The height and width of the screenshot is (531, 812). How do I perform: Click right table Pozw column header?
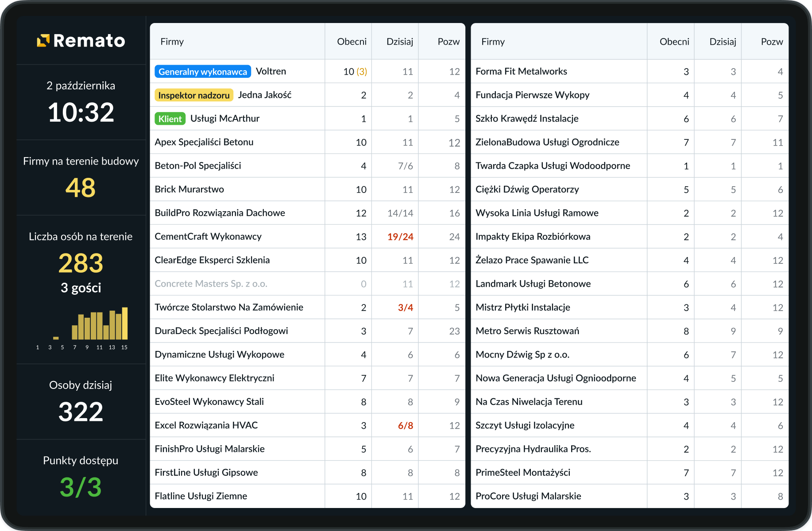[771, 42]
